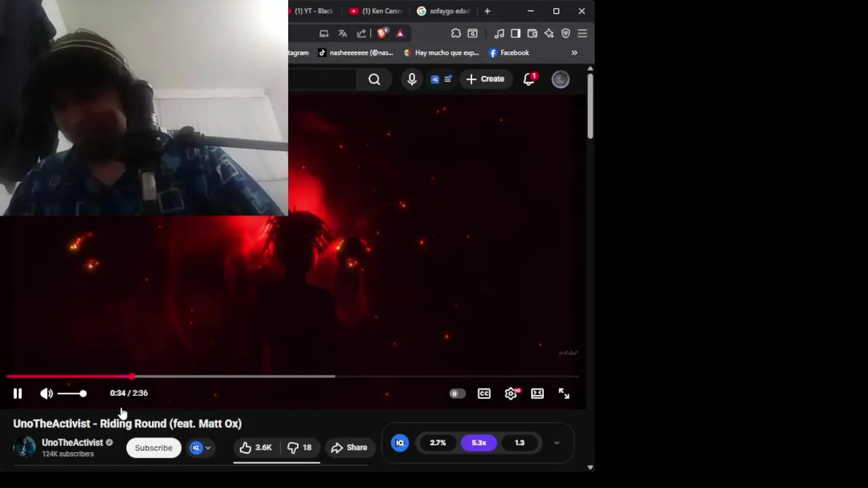Open Brave Shields lion icon
The image size is (868, 488).
click(382, 33)
